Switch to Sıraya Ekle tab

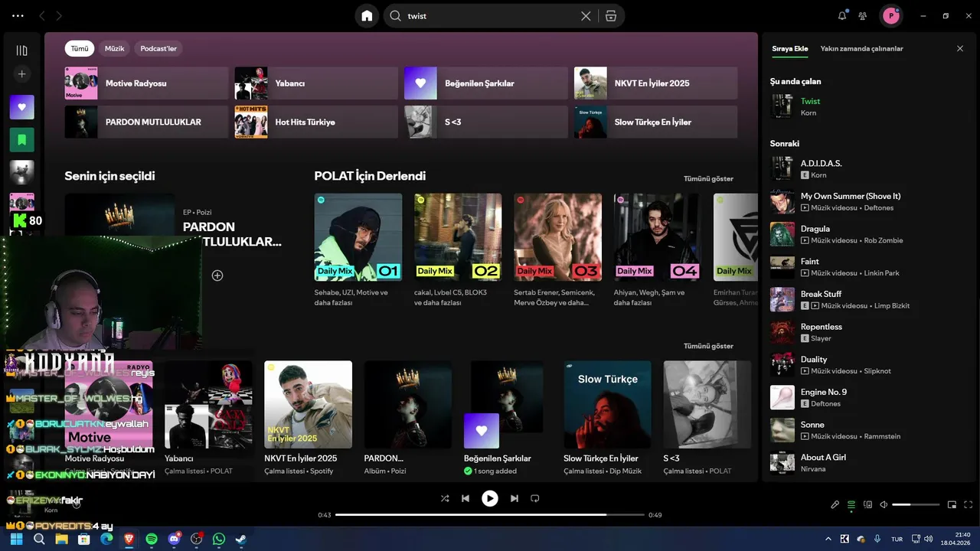(x=790, y=48)
